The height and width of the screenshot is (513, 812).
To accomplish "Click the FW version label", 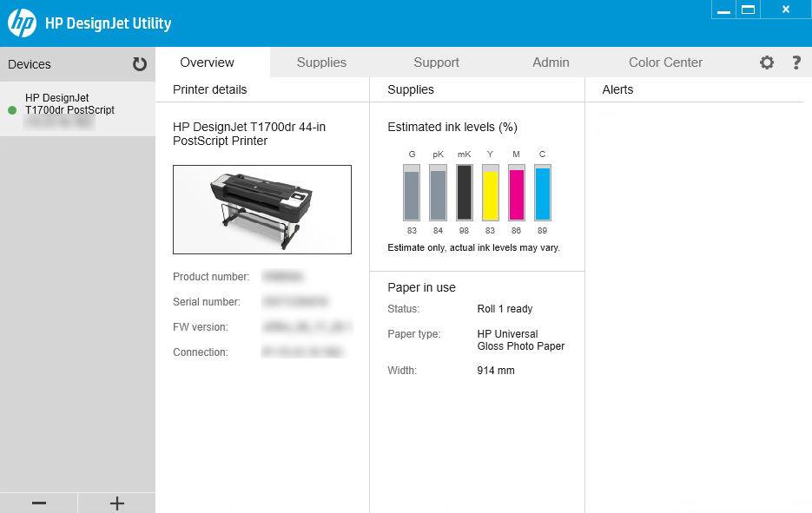I will pos(201,326).
